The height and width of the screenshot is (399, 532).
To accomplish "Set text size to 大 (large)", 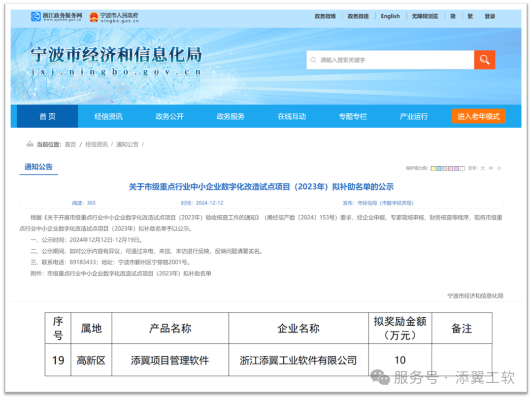I will pos(483,168).
